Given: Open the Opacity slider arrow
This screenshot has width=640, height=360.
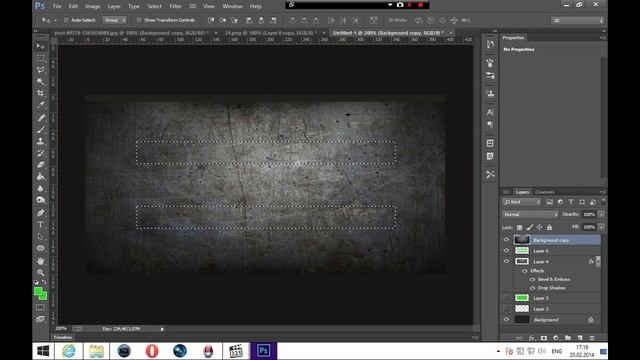Looking at the screenshot, I should pos(602,214).
